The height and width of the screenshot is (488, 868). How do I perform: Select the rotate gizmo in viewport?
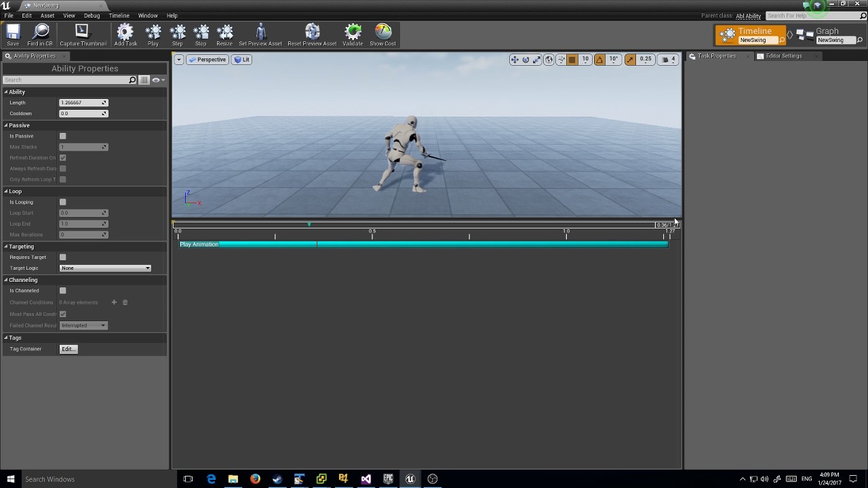tap(526, 60)
